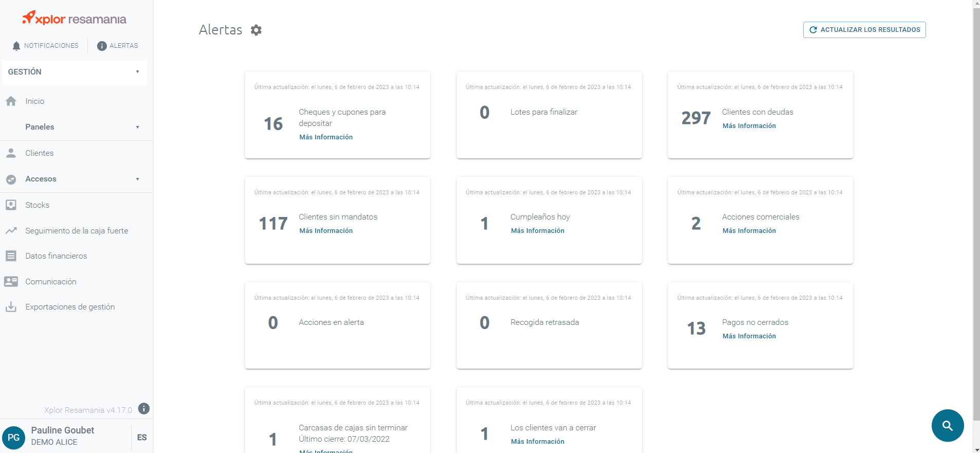Click the Datos financieros list icon

pyautogui.click(x=11, y=256)
